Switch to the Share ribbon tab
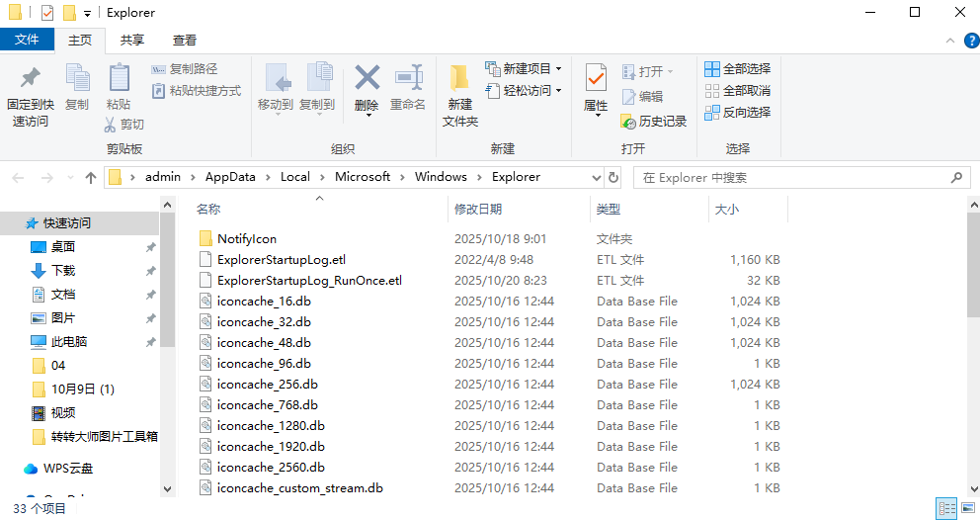980x520 pixels. (x=132, y=40)
